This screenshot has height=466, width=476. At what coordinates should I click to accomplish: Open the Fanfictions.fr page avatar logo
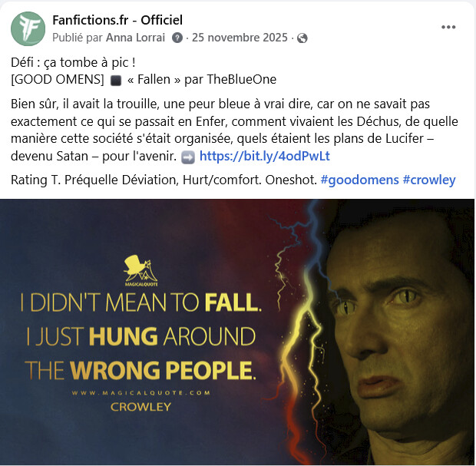tap(28, 29)
